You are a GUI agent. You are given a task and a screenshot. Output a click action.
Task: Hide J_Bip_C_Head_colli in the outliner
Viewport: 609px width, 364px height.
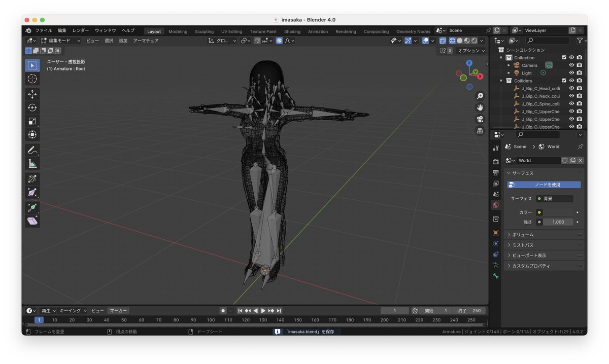point(571,88)
